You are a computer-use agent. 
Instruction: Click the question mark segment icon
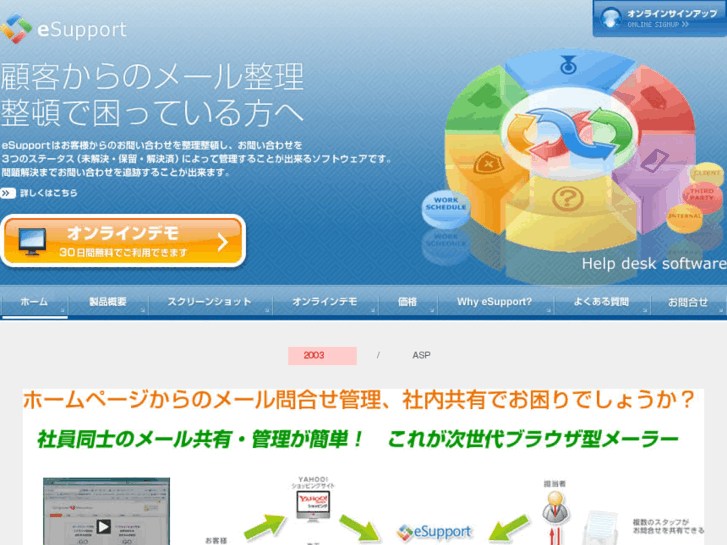coord(567,199)
